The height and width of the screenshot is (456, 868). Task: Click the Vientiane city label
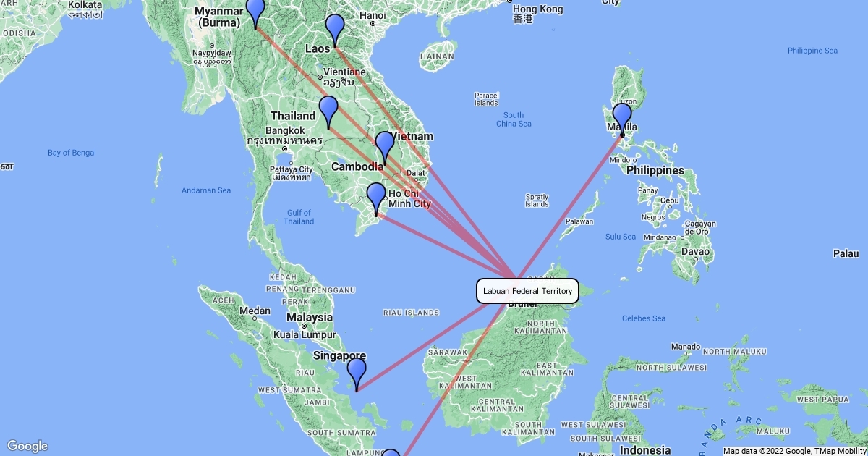[339, 72]
